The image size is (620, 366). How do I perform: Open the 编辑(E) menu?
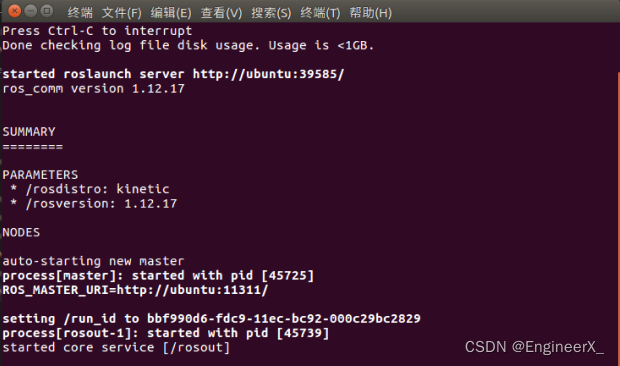coord(171,13)
